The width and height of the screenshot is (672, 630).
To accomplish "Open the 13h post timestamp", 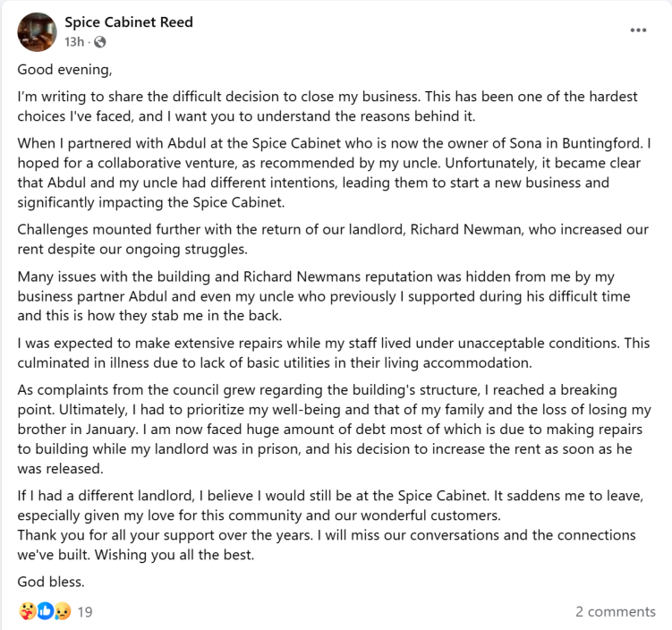I will click(x=74, y=42).
